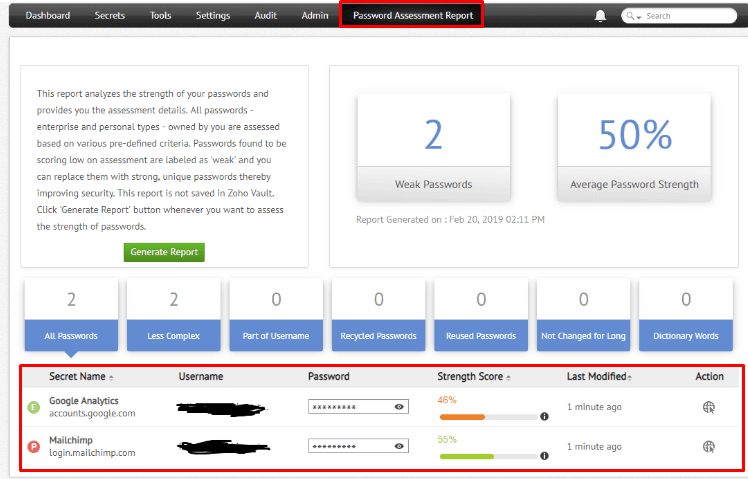Show the Recycled Passwords category
Image resolution: width=748 pixels, height=479 pixels.
click(x=378, y=315)
